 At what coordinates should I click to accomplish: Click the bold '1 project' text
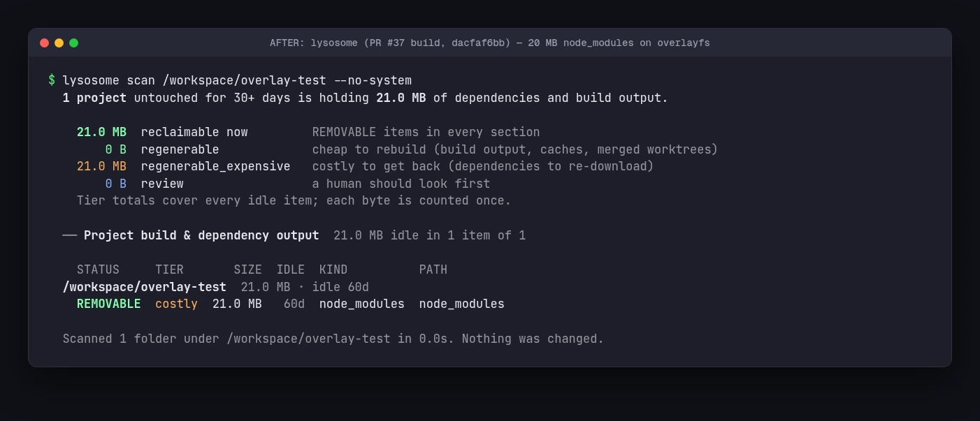(x=94, y=98)
